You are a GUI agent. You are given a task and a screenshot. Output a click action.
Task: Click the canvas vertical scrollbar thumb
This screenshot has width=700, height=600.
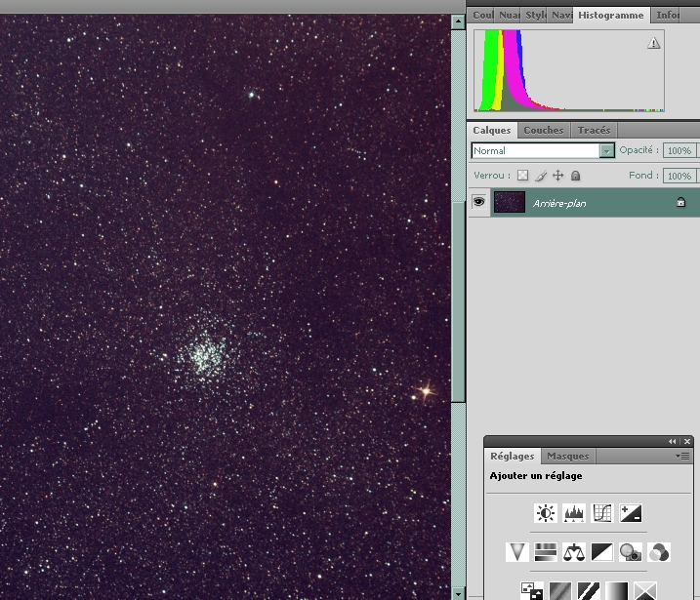point(458,302)
